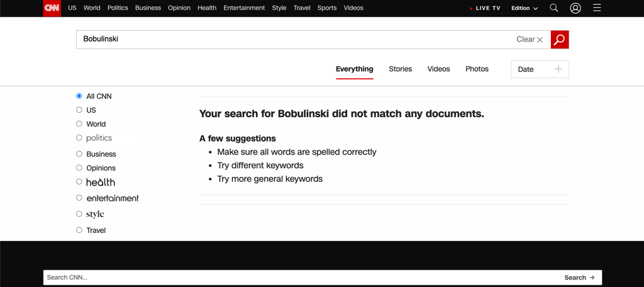This screenshot has width=644, height=287.
Task: Open the top bar search magnifier
Action: tap(553, 8)
